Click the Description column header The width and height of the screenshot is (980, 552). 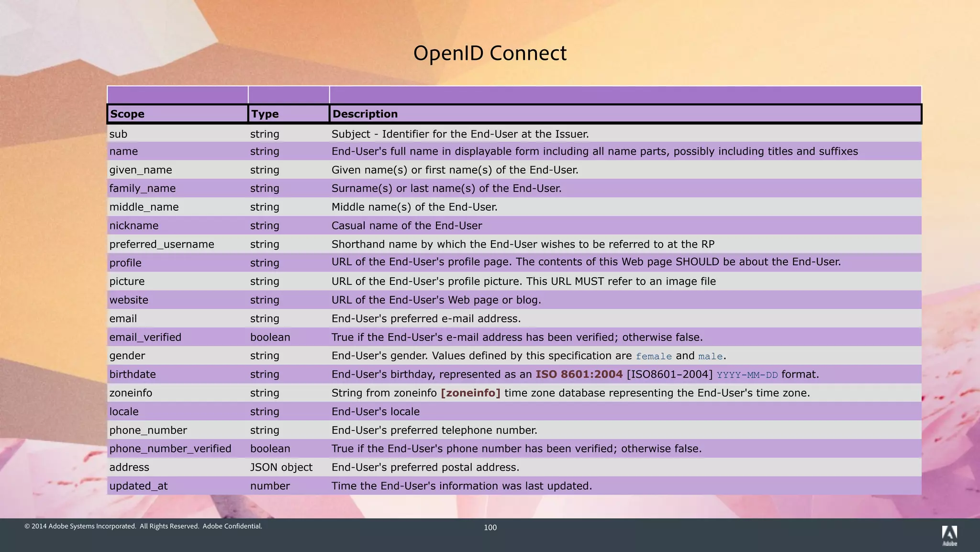pos(365,114)
